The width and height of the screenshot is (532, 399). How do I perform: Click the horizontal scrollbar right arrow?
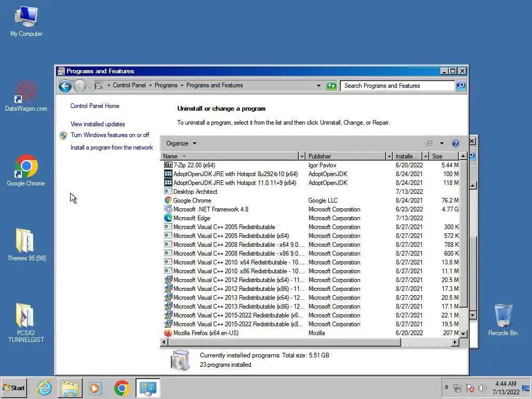(455, 342)
